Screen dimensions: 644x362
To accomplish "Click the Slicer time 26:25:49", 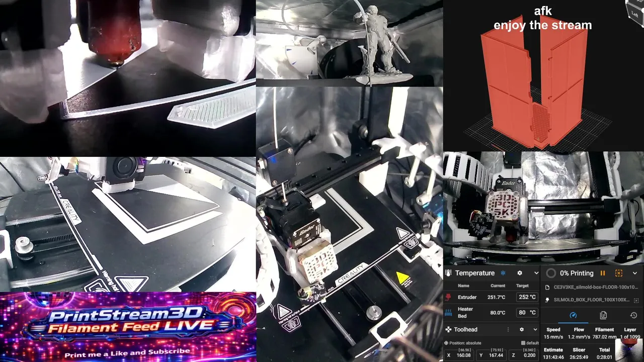I will (x=579, y=356).
